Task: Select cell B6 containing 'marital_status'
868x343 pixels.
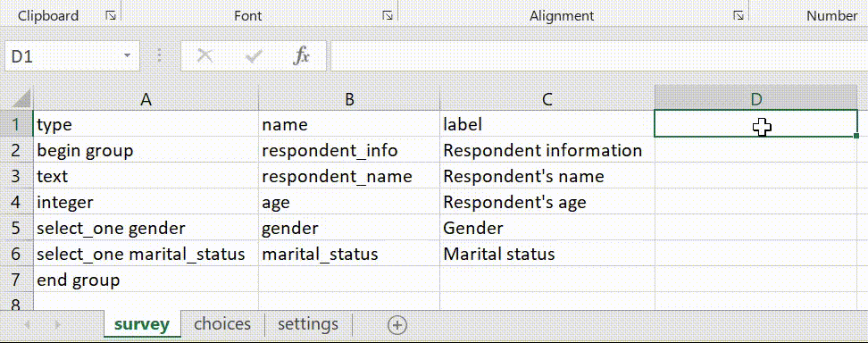Action: coord(349,254)
